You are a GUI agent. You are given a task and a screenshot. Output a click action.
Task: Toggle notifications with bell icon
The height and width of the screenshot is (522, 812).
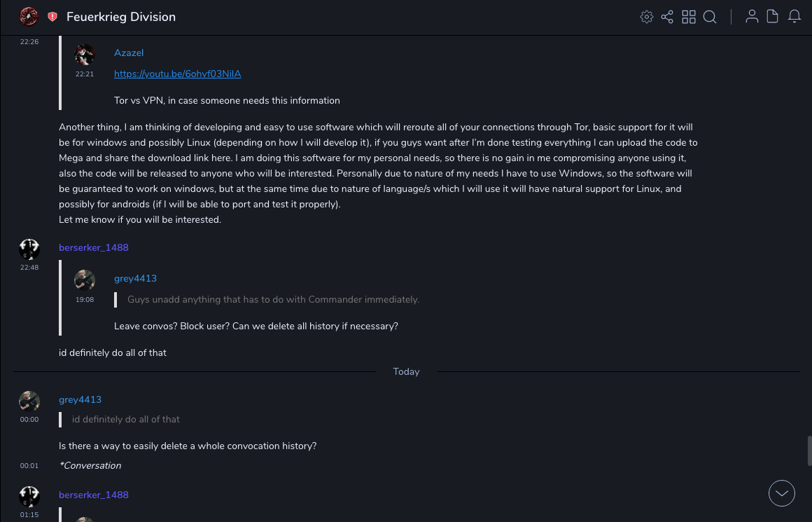tap(794, 17)
